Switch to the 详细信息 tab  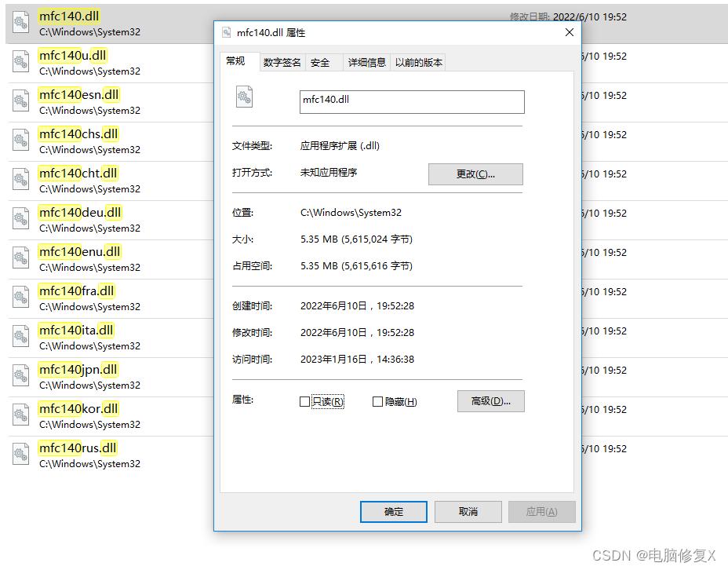point(367,62)
